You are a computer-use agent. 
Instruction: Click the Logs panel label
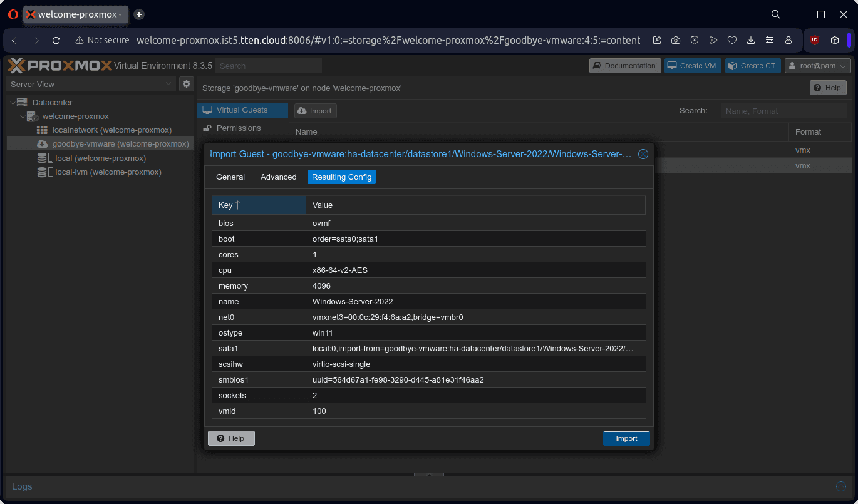pos(22,486)
